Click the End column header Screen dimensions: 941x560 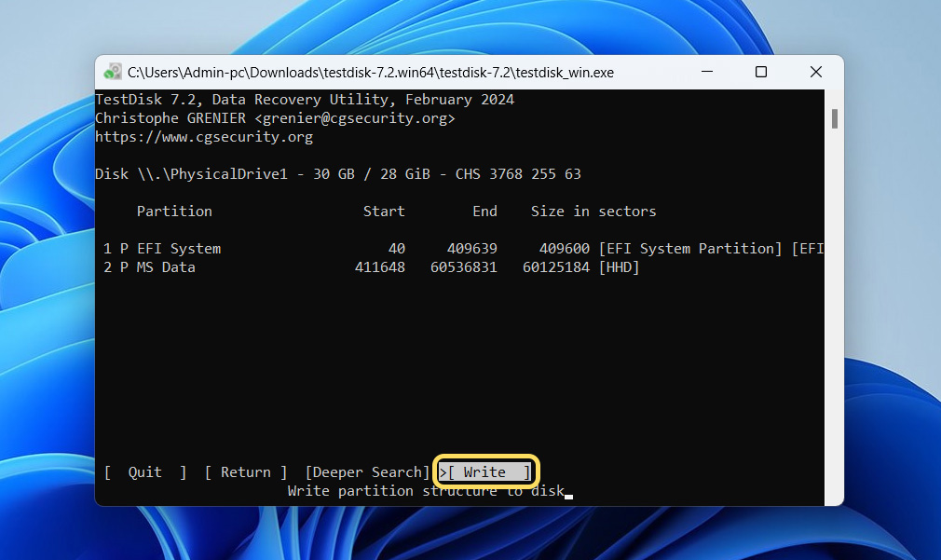[x=484, y=212]
